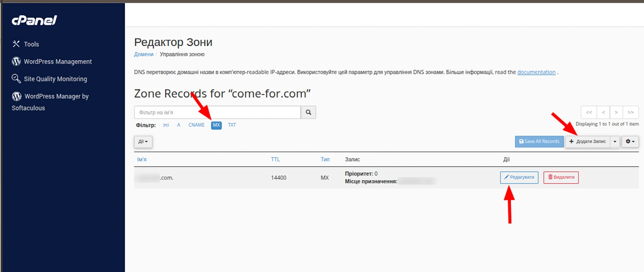Click the MX type cell
The image size is (644, 272).
325,178
